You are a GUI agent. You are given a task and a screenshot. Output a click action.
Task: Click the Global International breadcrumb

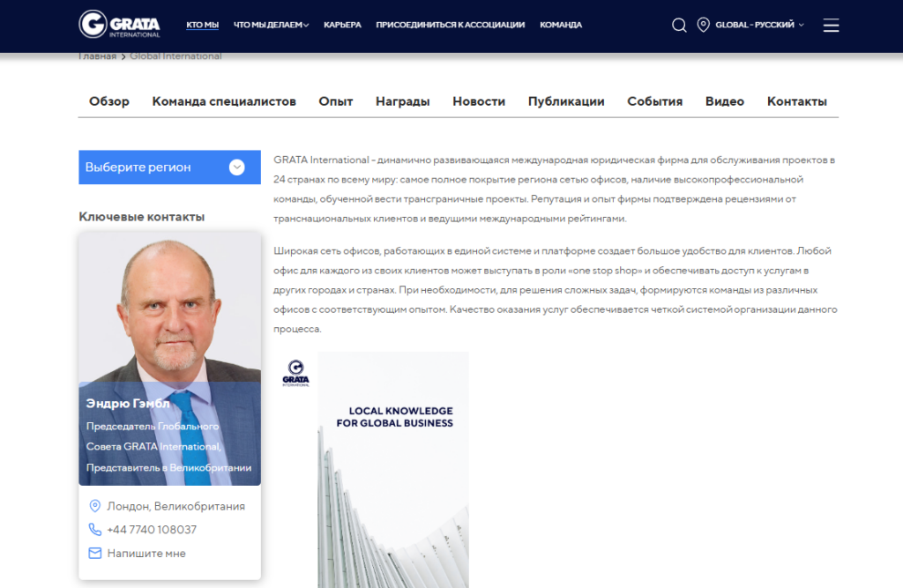click(x=175, y=56)
